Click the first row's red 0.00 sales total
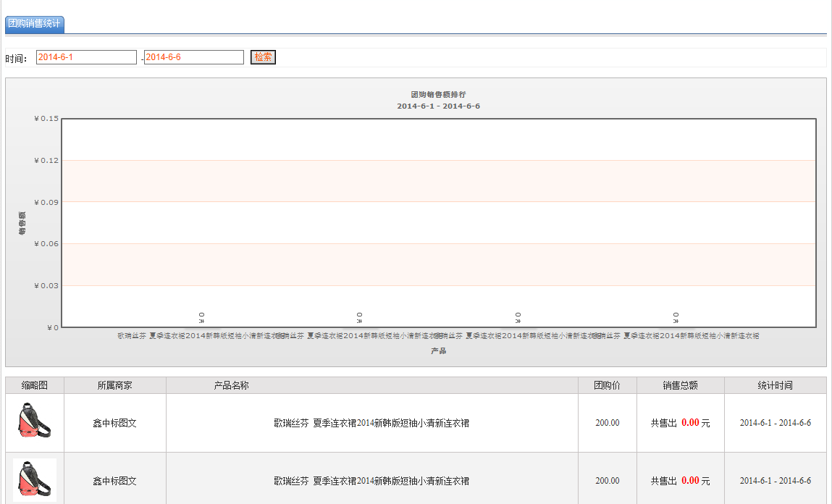Screen dimensions: 832x504 point(690,423)
